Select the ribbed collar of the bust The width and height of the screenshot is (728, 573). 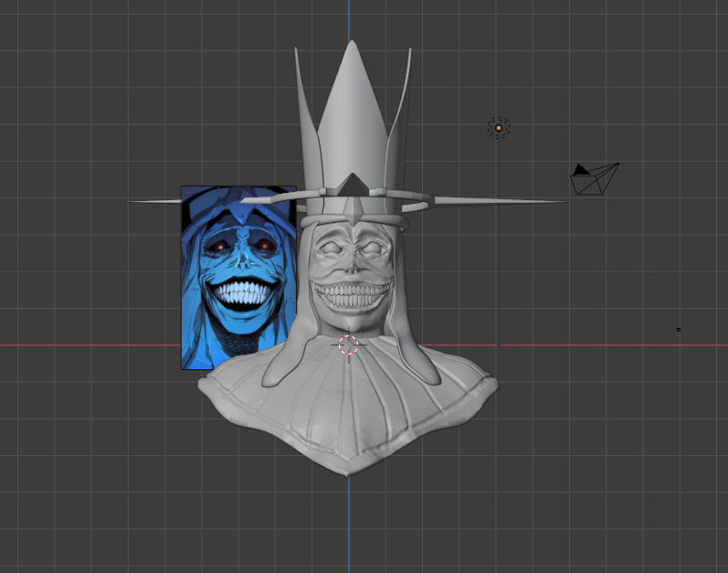(x=348, y=404)
